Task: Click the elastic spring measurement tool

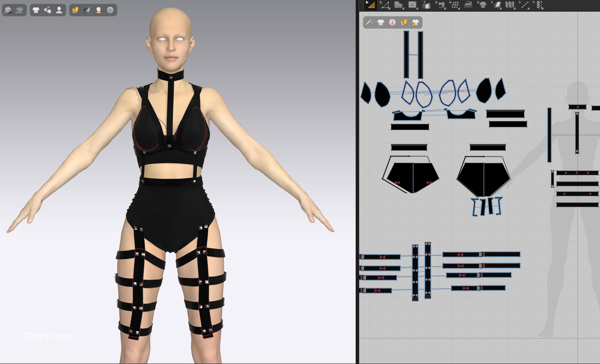Action: [x=539, y=5]
